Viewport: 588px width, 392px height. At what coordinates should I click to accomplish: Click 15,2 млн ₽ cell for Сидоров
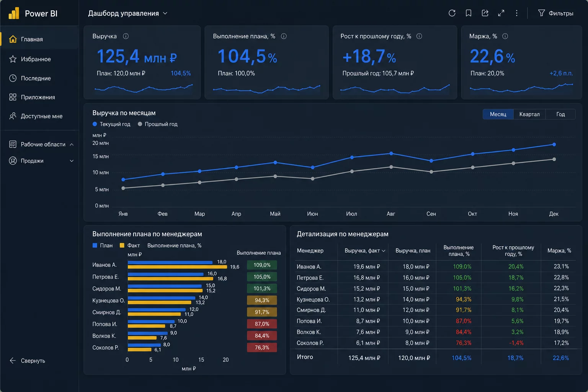(366, 289)
